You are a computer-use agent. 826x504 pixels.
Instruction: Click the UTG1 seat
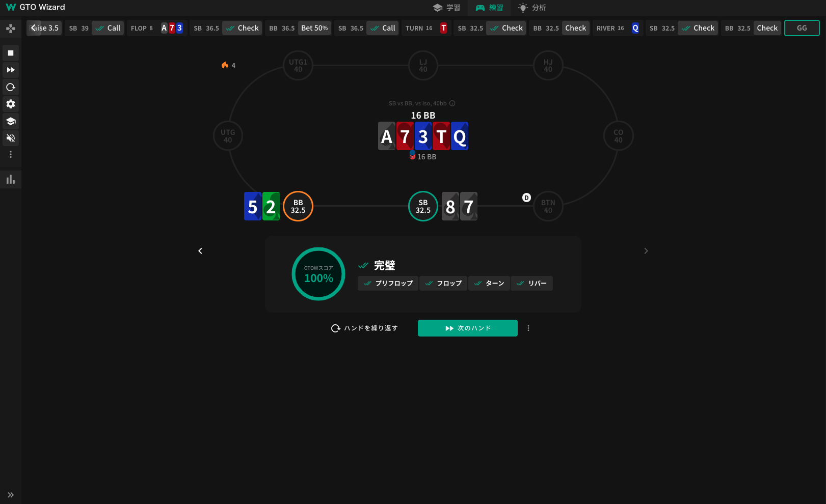(298, 66)
